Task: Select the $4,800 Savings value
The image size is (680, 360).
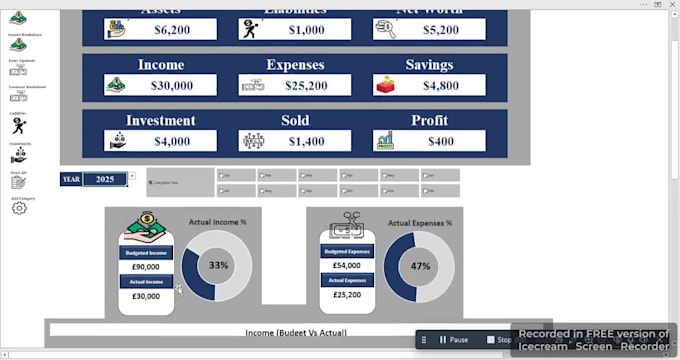Action: 441,85
